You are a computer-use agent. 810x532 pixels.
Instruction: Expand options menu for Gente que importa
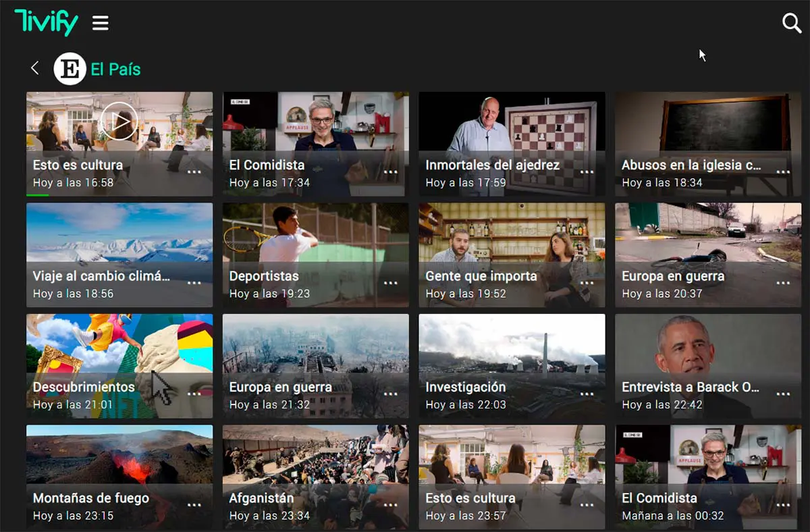coord(587,283)
